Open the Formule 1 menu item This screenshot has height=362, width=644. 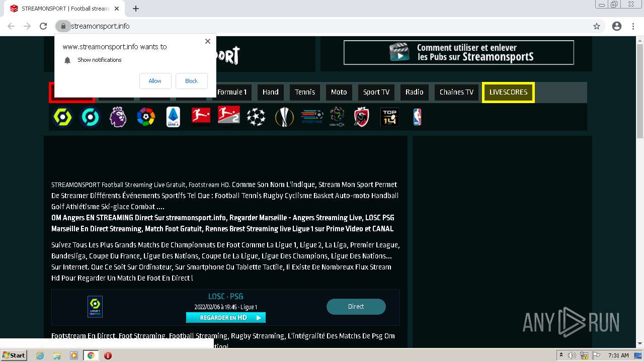[232, 92]
